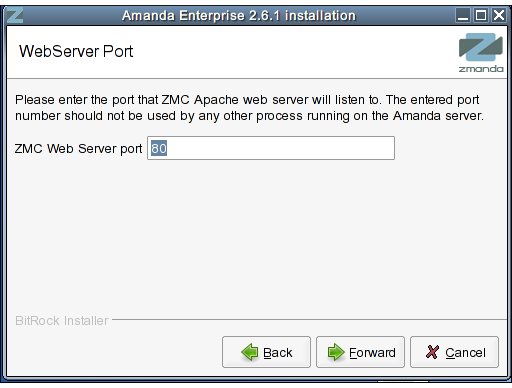Viewport: 512px width, 388px height.
Task: Maximize the Amanda Enterprise installer window
Action: [x=481, y=15]
